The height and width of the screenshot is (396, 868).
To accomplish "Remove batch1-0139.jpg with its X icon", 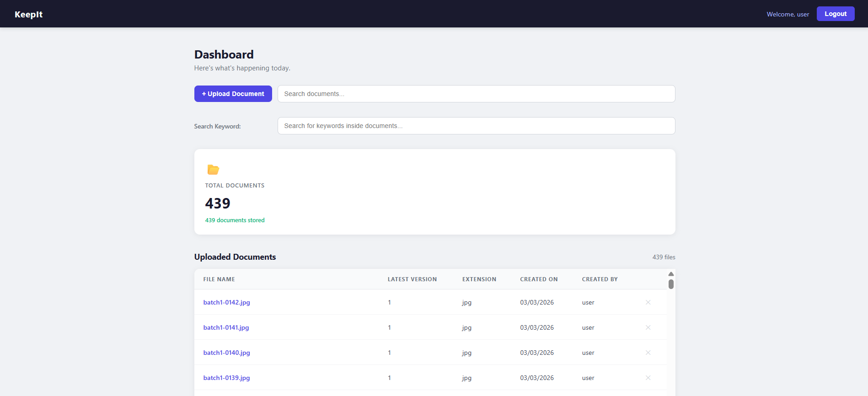I will pos(648,378).
